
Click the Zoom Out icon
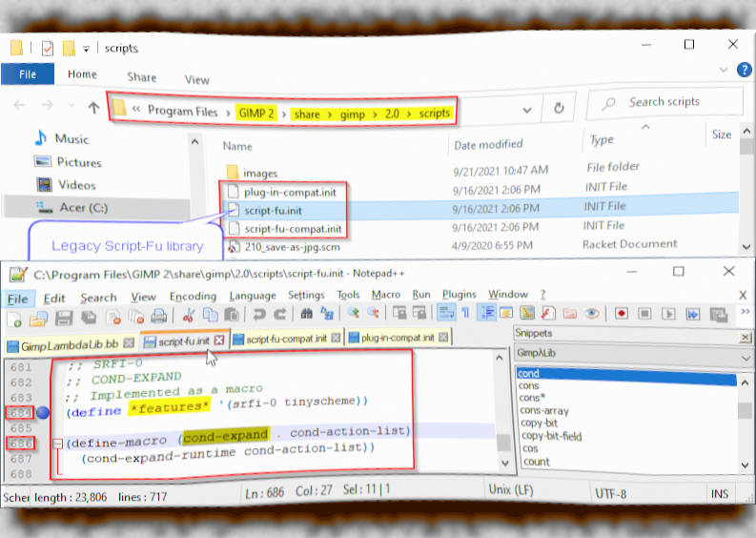click(x=373, y=313)
